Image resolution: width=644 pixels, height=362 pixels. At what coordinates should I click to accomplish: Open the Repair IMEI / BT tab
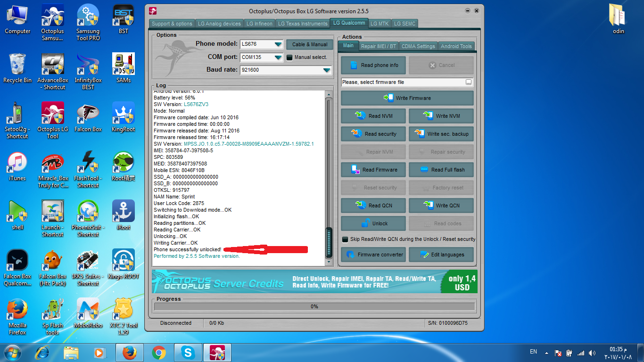click(x=379, y=46)
